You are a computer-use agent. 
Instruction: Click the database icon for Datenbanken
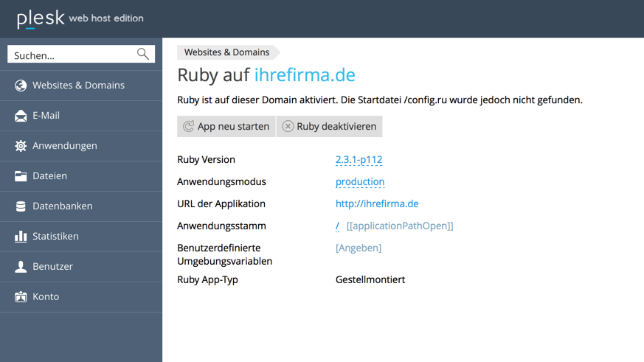point(21,206)
